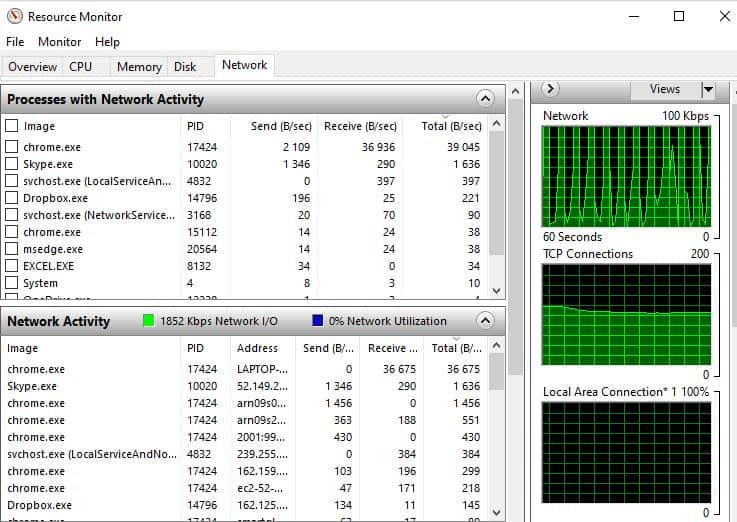
Task: Click the 1852 Kbps Network I/O label
Action: click(219, 321)
